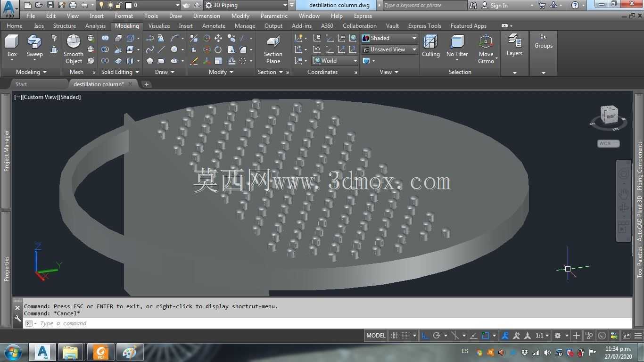The image size is (644, 362).
Task: Click the keyword search field
Action: (x=424, y=5)
